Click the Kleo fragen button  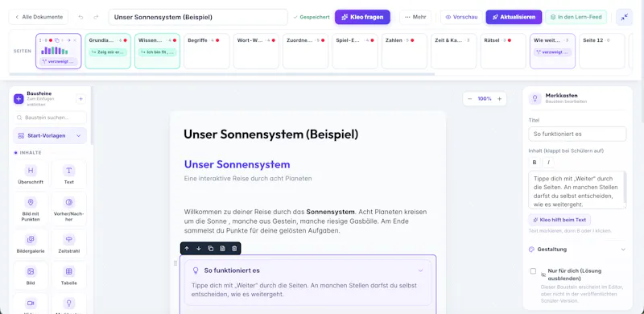(362, 17)
